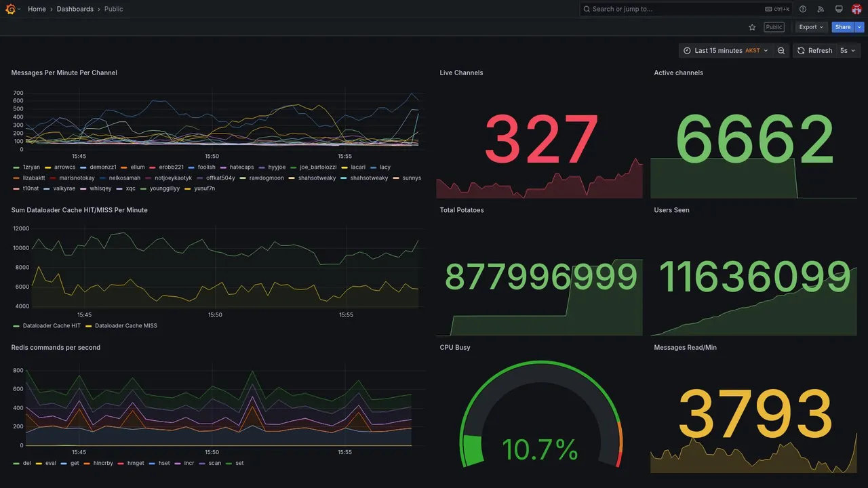Click the Share button
Viewport: 868px width, 488px height.
[843, 27]
